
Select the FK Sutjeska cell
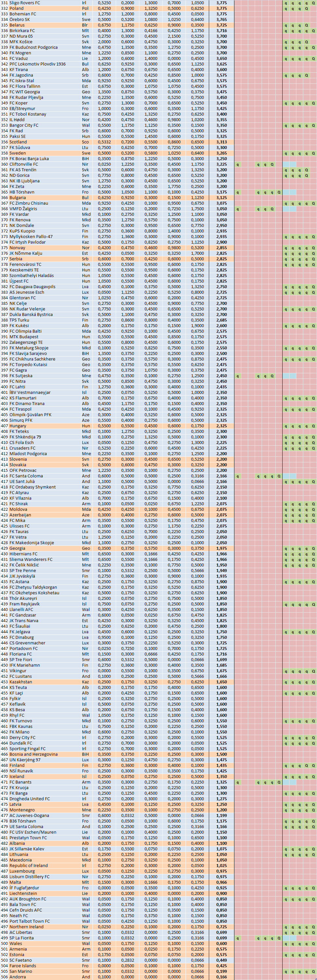pos(21,376)
